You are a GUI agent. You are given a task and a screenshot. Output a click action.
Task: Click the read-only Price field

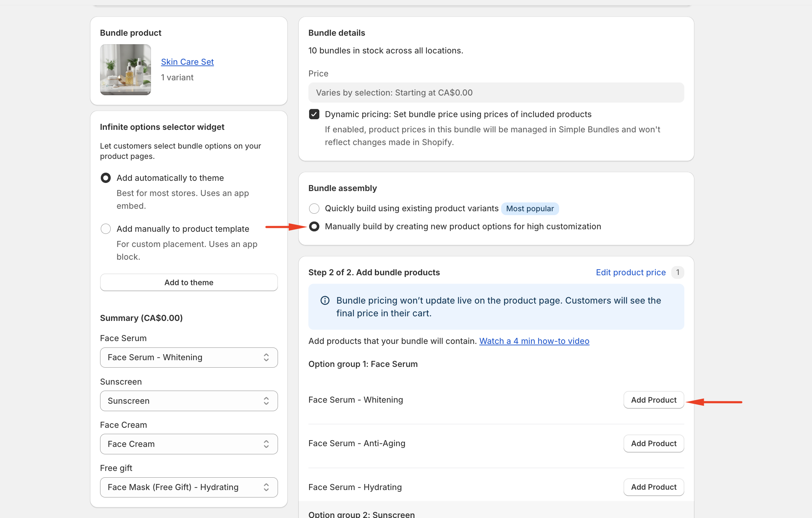coord(496,93)
